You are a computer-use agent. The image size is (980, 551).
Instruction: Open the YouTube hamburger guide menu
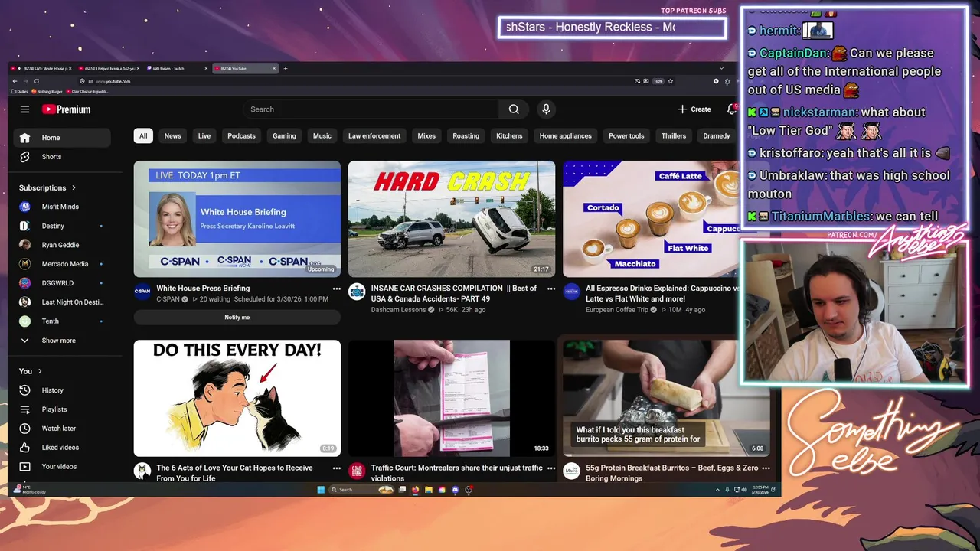[x=24, y=109]
